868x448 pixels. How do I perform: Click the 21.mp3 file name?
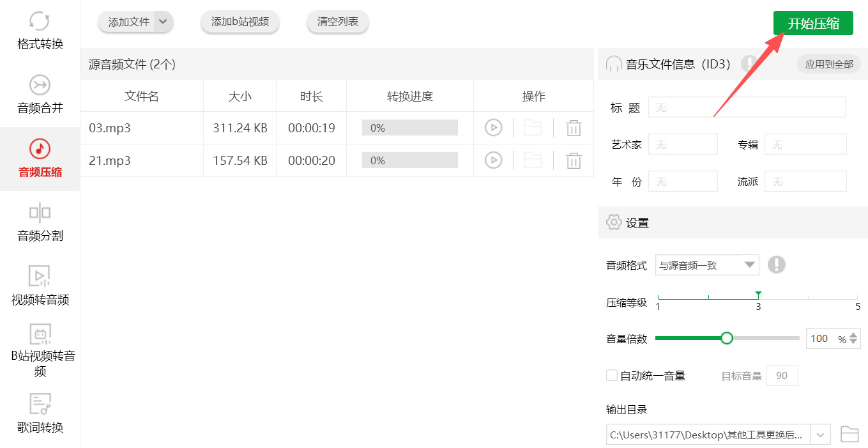click(x=110, y=160)
